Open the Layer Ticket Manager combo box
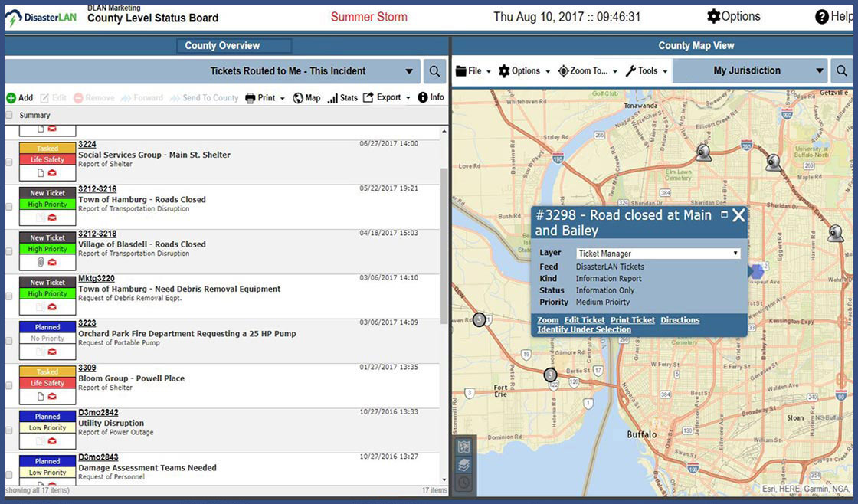 pos(657,254)
